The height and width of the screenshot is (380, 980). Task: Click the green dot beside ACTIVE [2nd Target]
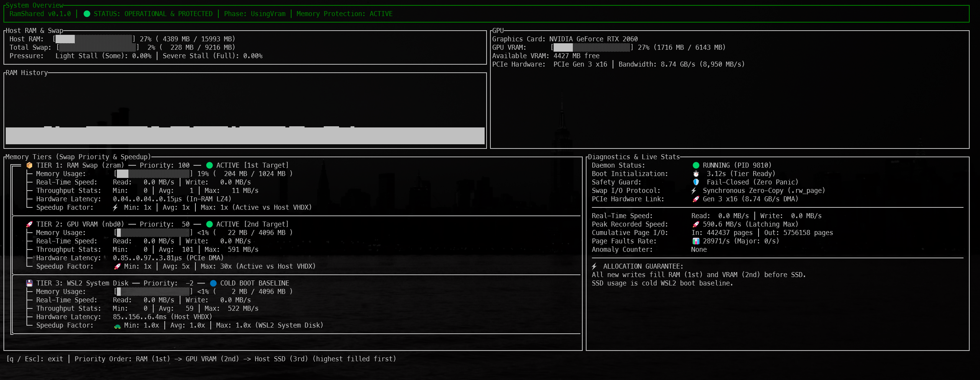(210, 224)
